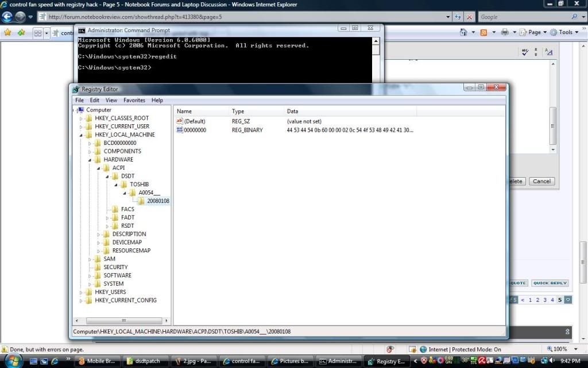
Task: Click the Command Prompt title bar icon
Action: pyautogui.click(x=82, y=30)
